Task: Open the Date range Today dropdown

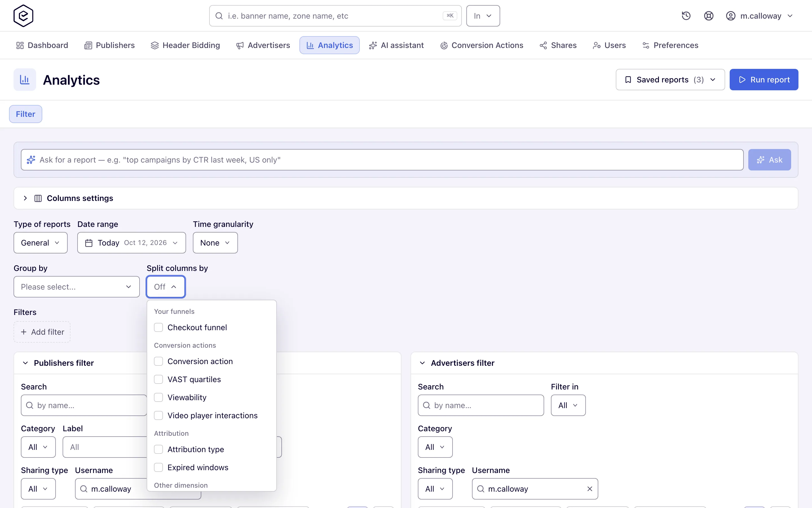Action: tap(132, 243)
